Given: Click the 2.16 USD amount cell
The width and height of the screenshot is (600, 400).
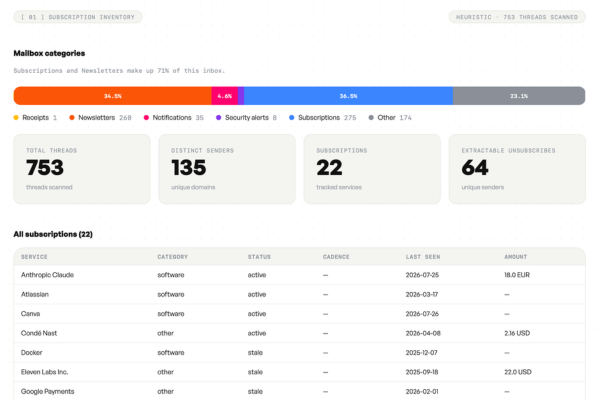Looking at the screenshot, I should click(517, 333).
